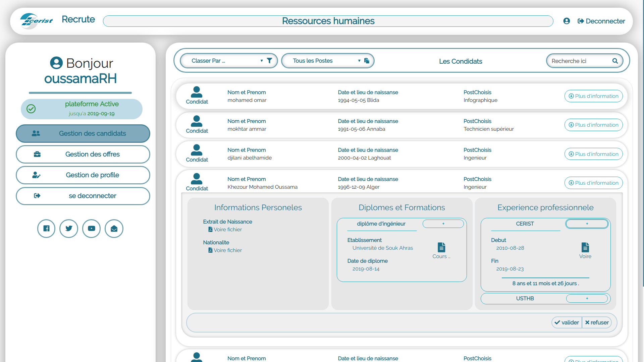Open Gestion de profile menu item
The height and width of the screenshot is (362, 644).
pos(83,175)
